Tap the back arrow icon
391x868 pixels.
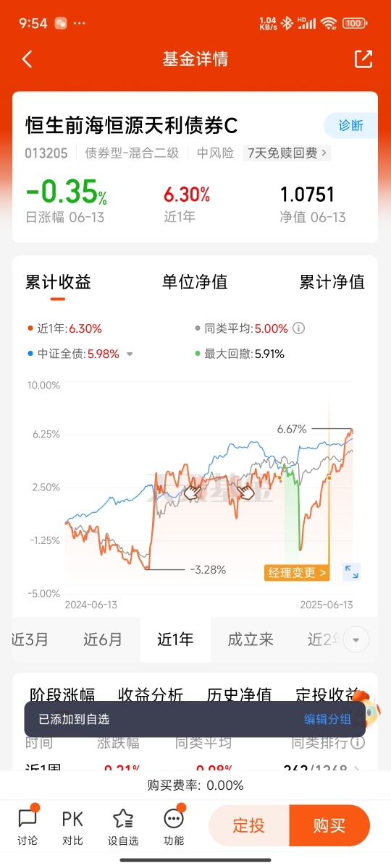[28, 59]
